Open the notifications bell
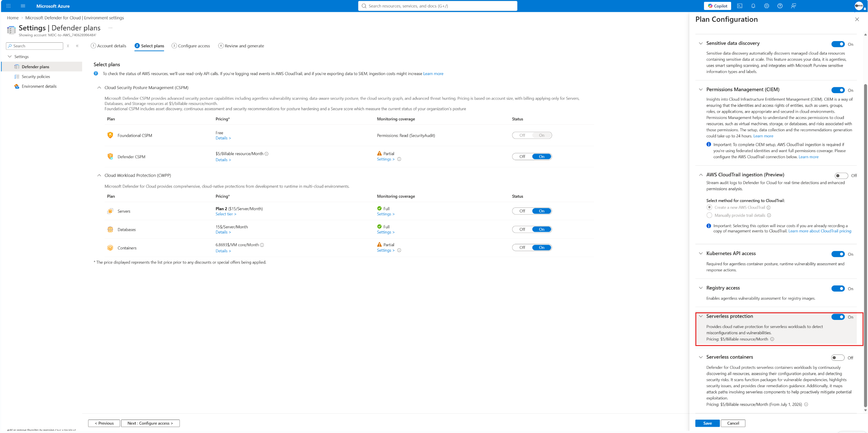This screenshot has height=433, width=868. pyautogui.click(x=753, y=6)
